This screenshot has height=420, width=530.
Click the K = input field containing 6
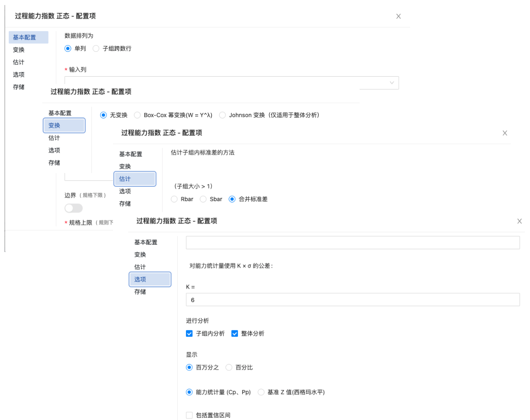352,300
